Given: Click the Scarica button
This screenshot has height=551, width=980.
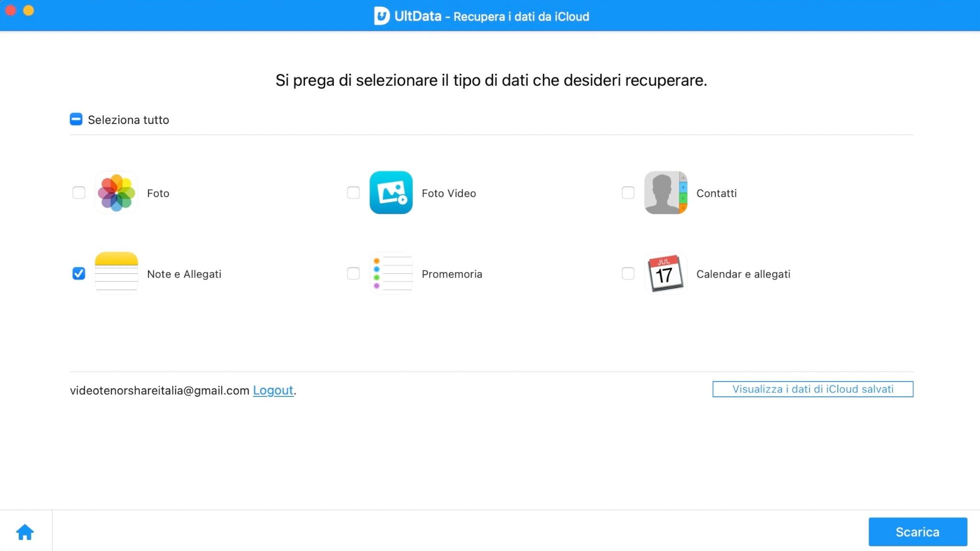Looking at the screenshot, I should (918, 532).
